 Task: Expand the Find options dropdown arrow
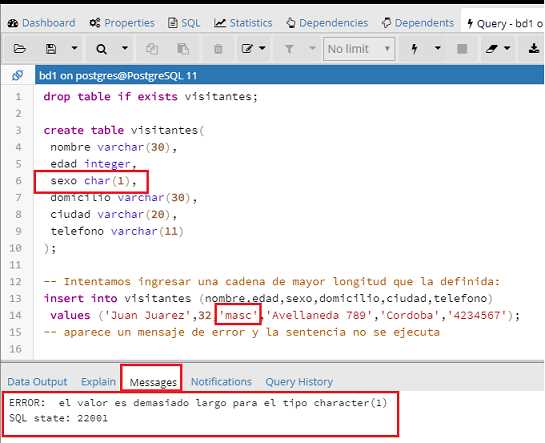[x=124, y=48]
